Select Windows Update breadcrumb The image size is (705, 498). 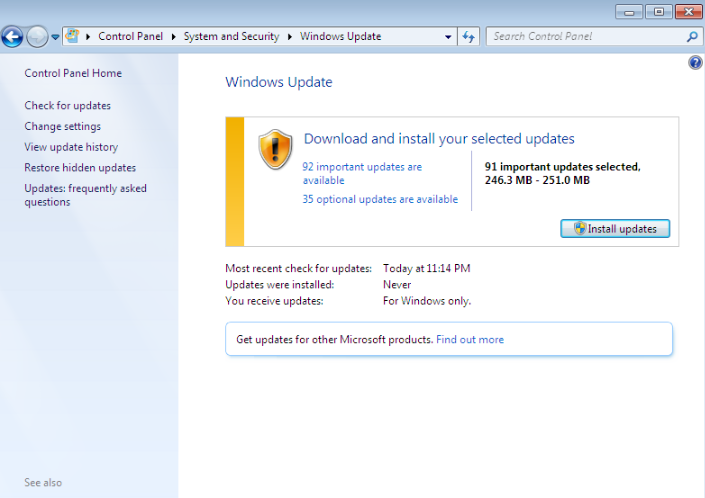point(340,36)
